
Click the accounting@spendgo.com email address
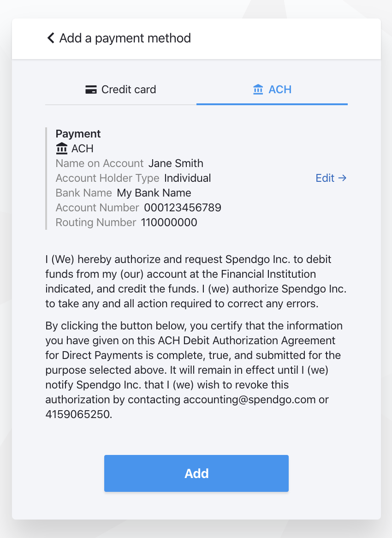[x=249, y=400]
